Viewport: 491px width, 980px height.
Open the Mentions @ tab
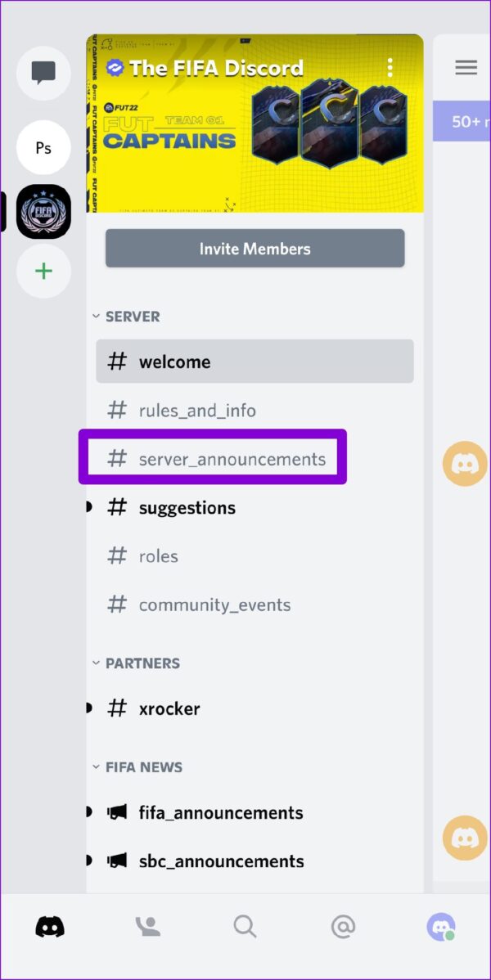(x=343, y=926)
